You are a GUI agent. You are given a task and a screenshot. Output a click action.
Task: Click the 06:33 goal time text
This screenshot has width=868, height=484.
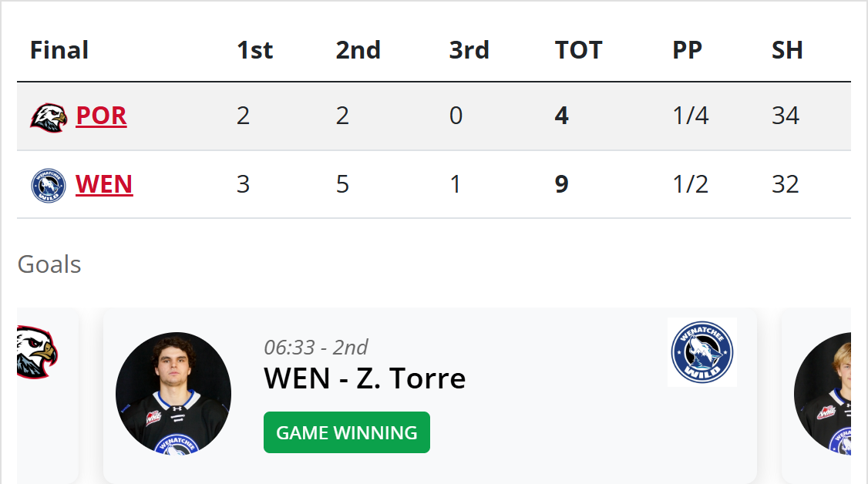pos(316,347)
